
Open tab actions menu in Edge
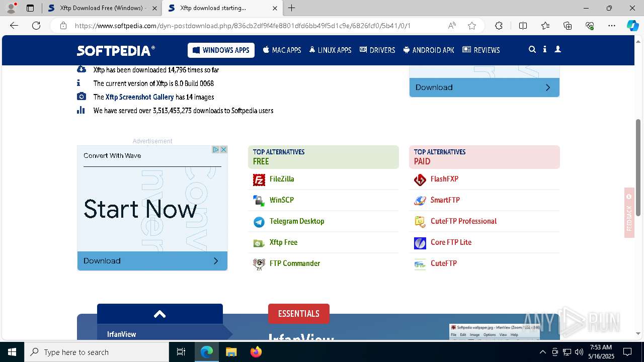click(x=30, y=8)
